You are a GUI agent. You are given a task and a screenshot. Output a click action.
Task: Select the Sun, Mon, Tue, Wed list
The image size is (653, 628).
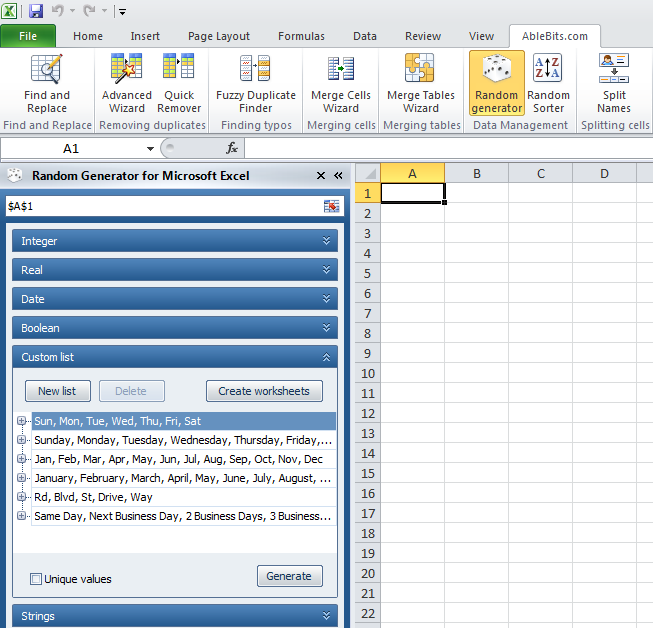[184, 421]
